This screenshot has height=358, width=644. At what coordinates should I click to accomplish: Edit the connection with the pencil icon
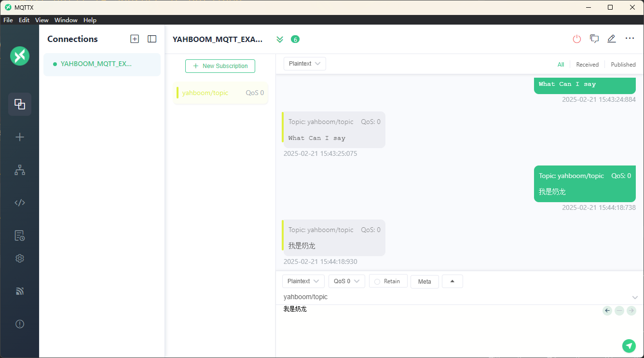point(612,39)
